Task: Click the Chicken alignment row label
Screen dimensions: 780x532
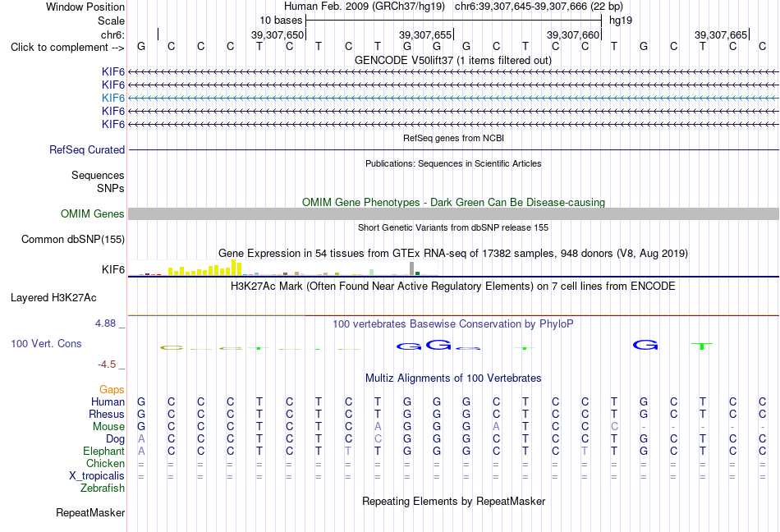Action: click(105, 463)
